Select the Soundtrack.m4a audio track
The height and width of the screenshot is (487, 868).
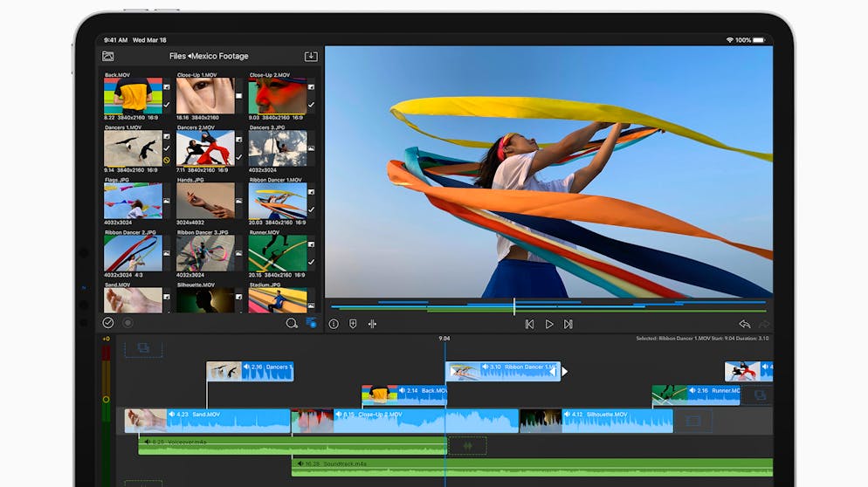pos(532,468)
